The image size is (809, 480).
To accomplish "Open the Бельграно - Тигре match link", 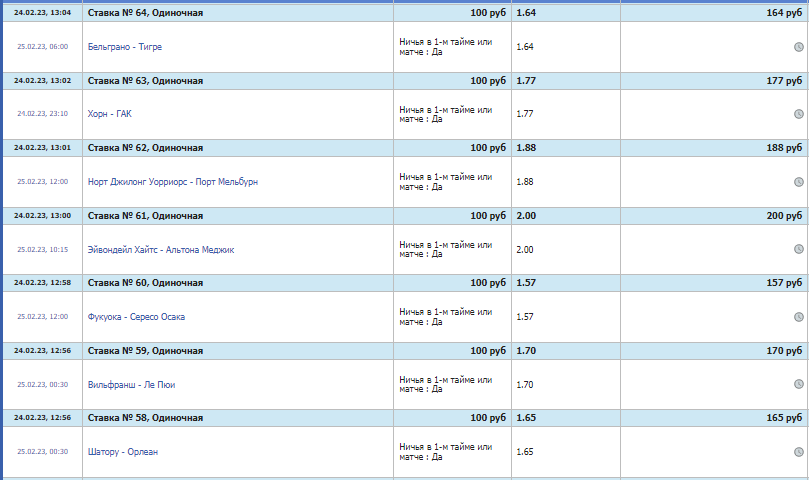I will tap(125, 47).
